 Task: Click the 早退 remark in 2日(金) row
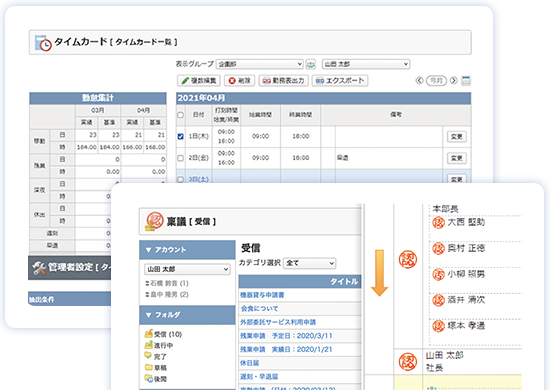342,158
